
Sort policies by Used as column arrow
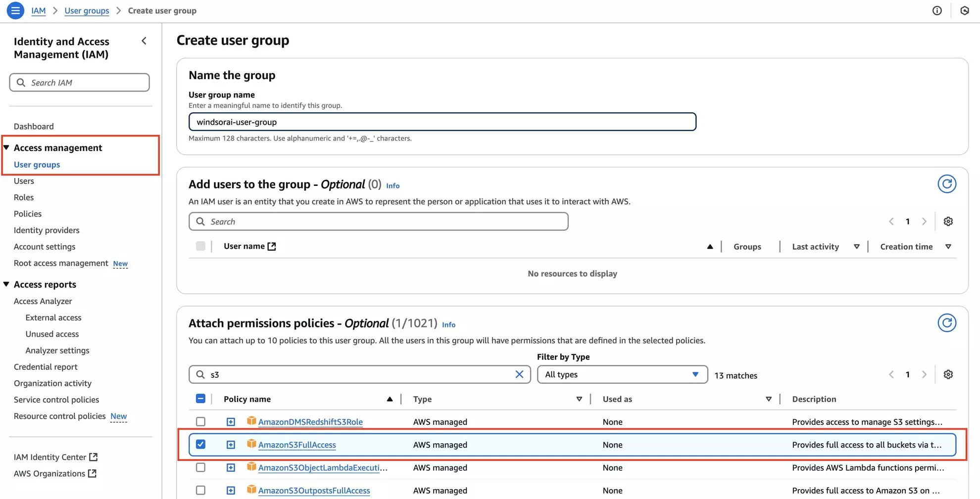769,399
